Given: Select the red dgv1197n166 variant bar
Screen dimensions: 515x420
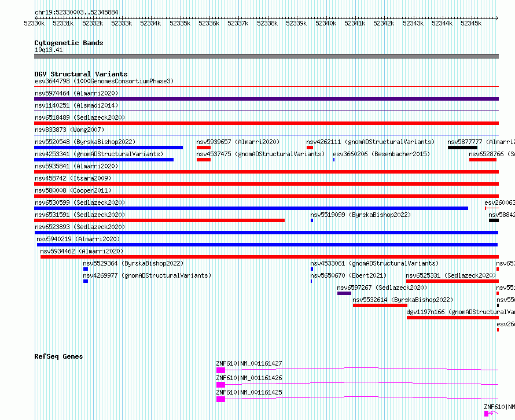Looking at the screenshot, I should (x=453, y=318).
